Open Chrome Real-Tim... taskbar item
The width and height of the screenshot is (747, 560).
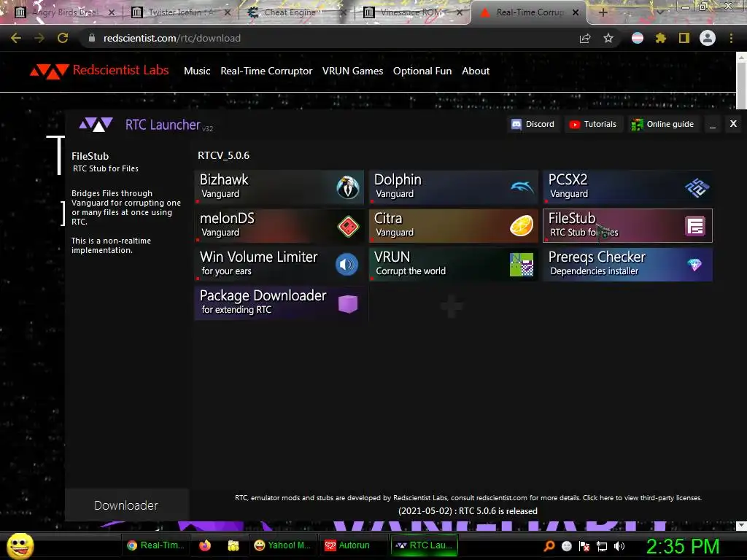156,545
